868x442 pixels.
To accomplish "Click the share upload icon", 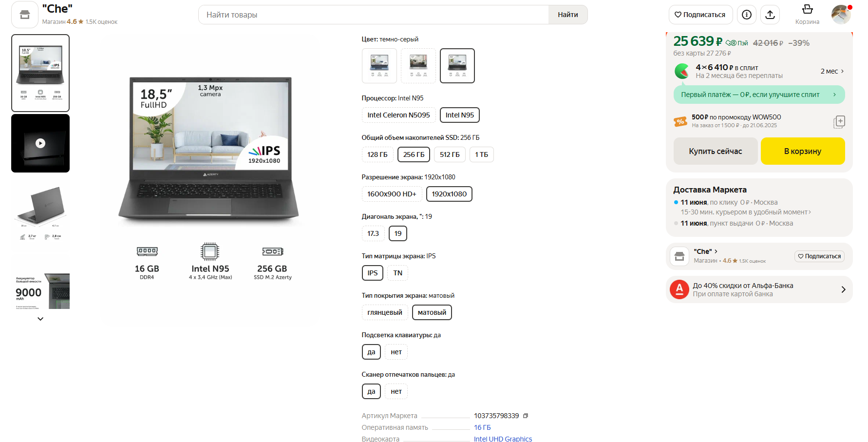I will [770, 15].
